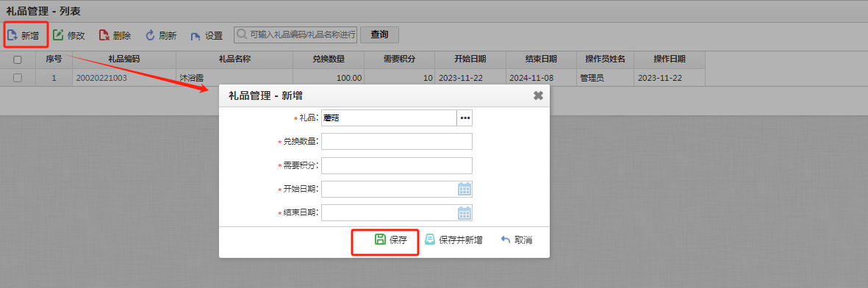Click the 保存 (Save) floppy disk icon
The image size is (868, 288).
(x=380, y=240)
